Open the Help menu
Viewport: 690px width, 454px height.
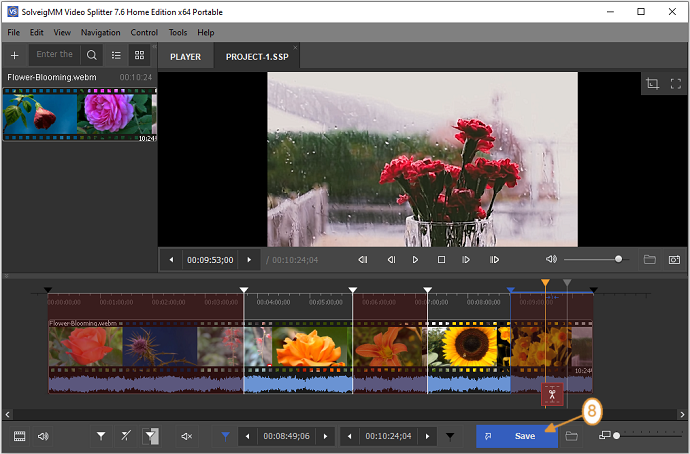pos(206,33)
